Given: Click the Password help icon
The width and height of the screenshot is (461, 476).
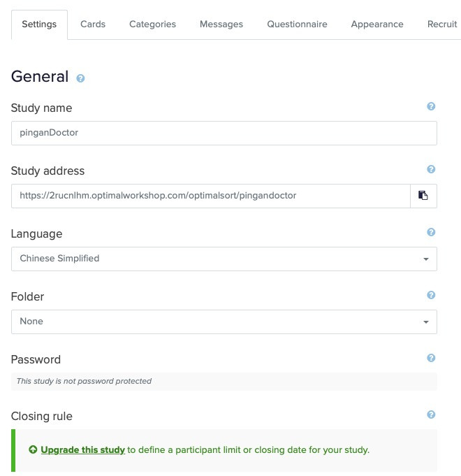Looking at the screenshot, I should click(x=431, y=358).
